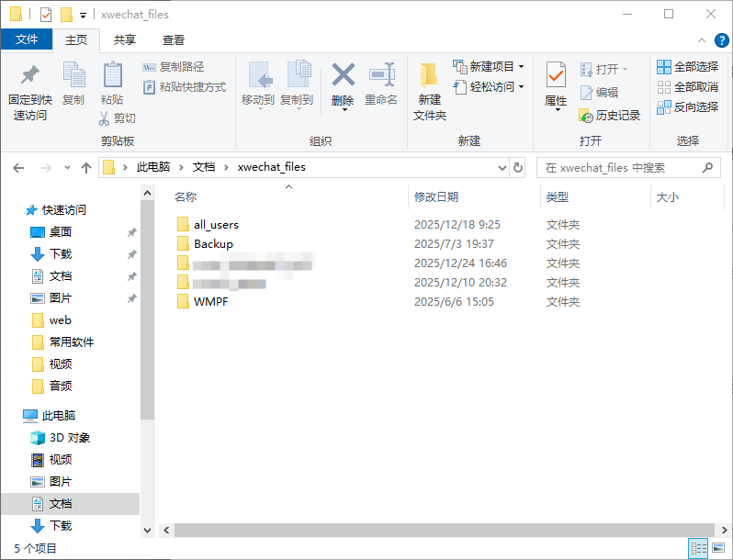Go back with the left arrow button
The height and width of the screenshot is (560, 733).
[18, 168]
